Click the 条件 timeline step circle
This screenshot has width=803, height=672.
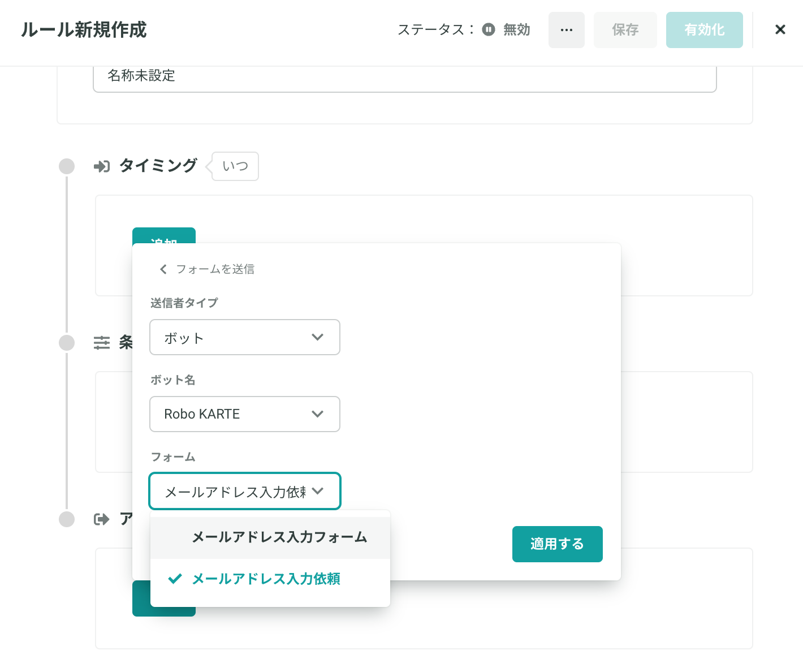[67, 343]
